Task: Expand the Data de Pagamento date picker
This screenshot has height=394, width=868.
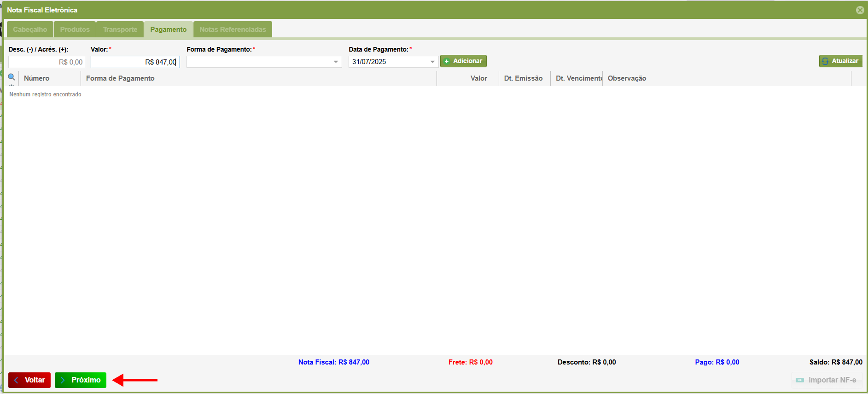Action: 432,62
